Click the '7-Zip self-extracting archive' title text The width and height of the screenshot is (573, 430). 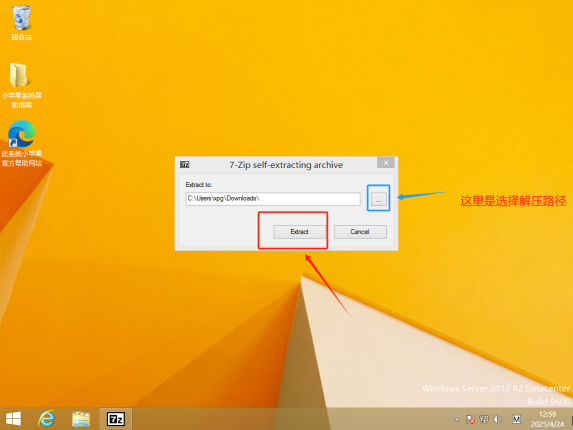[286, 165]
